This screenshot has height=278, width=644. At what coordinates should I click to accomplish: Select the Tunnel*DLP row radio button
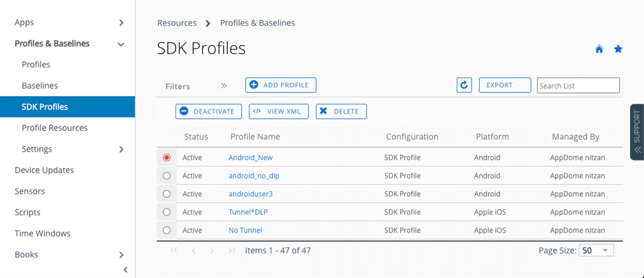pos(167,212)
